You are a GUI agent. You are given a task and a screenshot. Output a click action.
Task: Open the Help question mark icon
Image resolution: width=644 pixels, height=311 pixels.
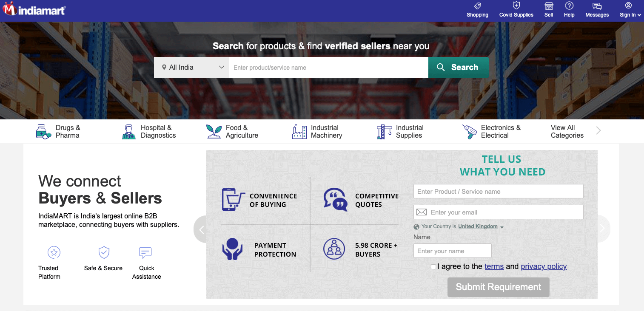coord(569,6)
